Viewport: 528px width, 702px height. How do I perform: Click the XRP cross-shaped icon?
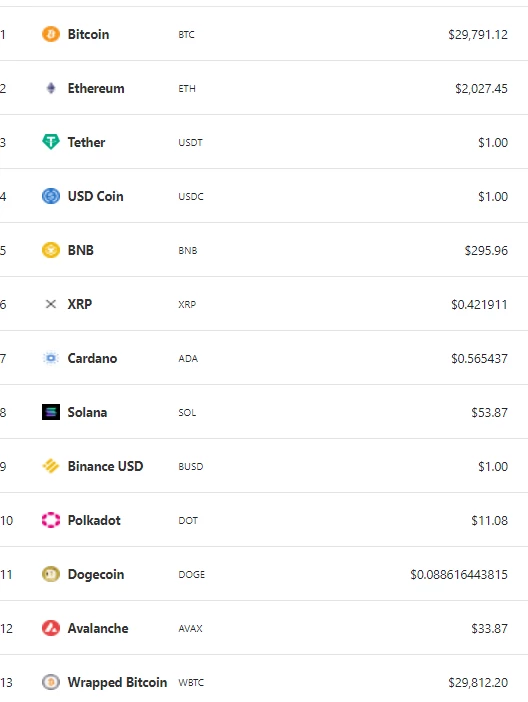click(51, 304)
